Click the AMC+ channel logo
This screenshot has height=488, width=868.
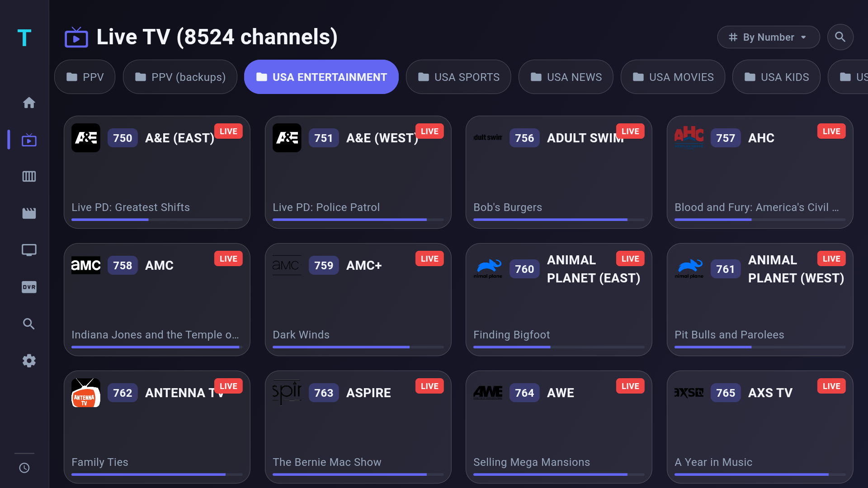click(x=287, y=265)
